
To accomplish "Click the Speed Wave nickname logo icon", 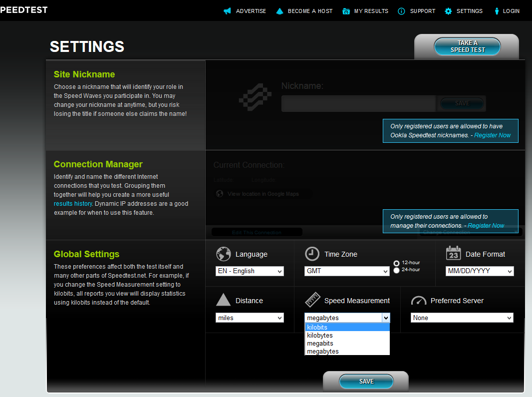I will coord(256,97).
